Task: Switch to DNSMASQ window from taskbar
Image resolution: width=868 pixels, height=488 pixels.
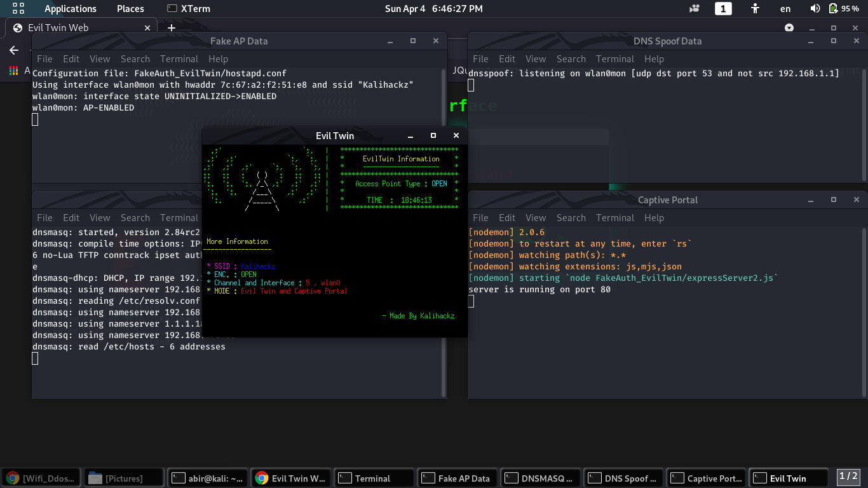Action: (x=540, y=478)
